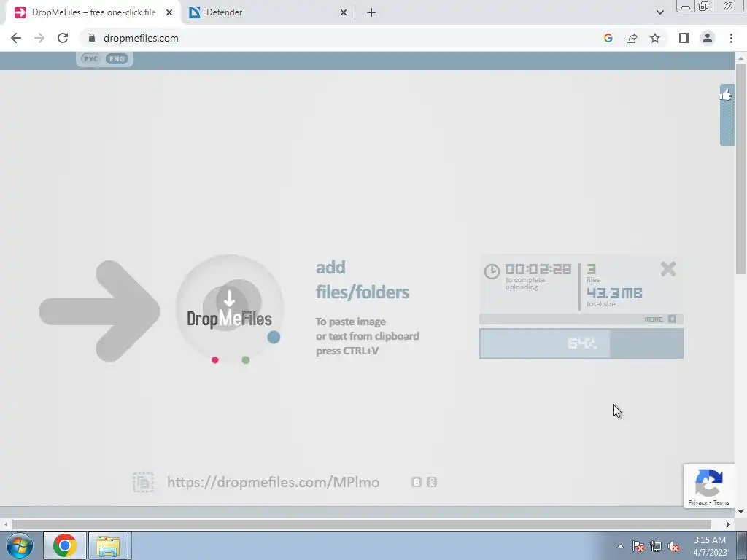
Task: Go back to previous page
Action: pos(16,38)
